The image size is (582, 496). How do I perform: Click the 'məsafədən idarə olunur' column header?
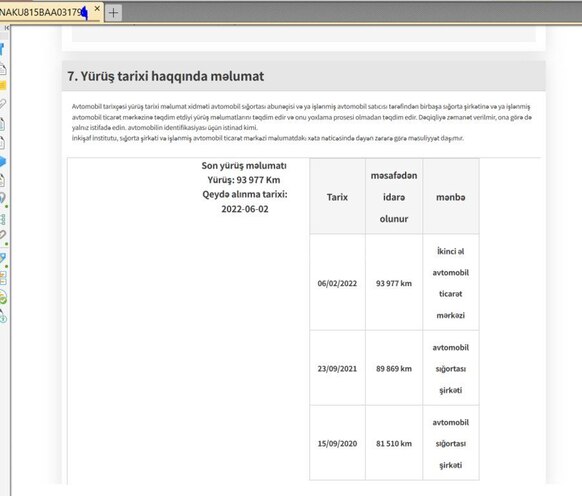394,197
